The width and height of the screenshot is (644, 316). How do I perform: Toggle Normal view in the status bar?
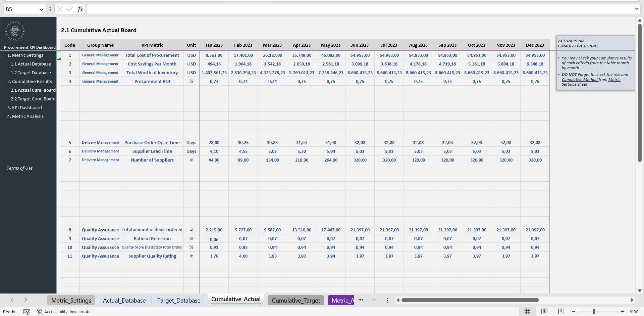point(528,312)
